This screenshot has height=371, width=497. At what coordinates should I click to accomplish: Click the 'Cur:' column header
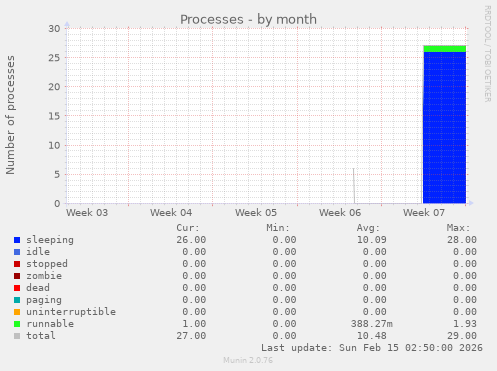tap(188, 228)
